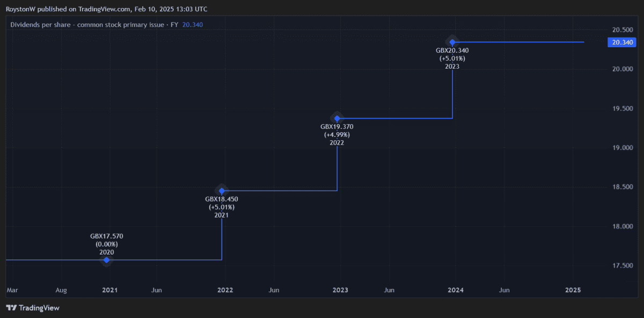Click the TradingView wordmark text at bottom
The height and width of the screenshot is (318, 644).
(x=39, y=308)
